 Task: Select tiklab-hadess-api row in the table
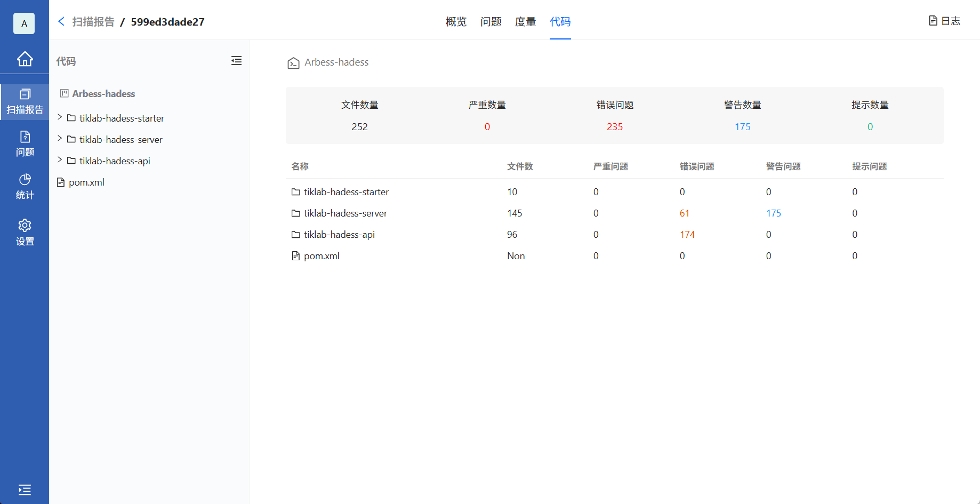[x=339, y=234]
